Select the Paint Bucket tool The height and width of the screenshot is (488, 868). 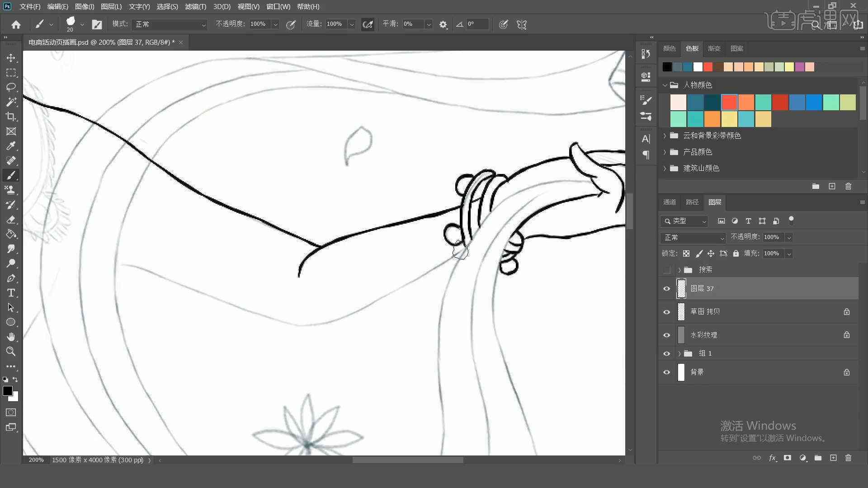[11, 234]
